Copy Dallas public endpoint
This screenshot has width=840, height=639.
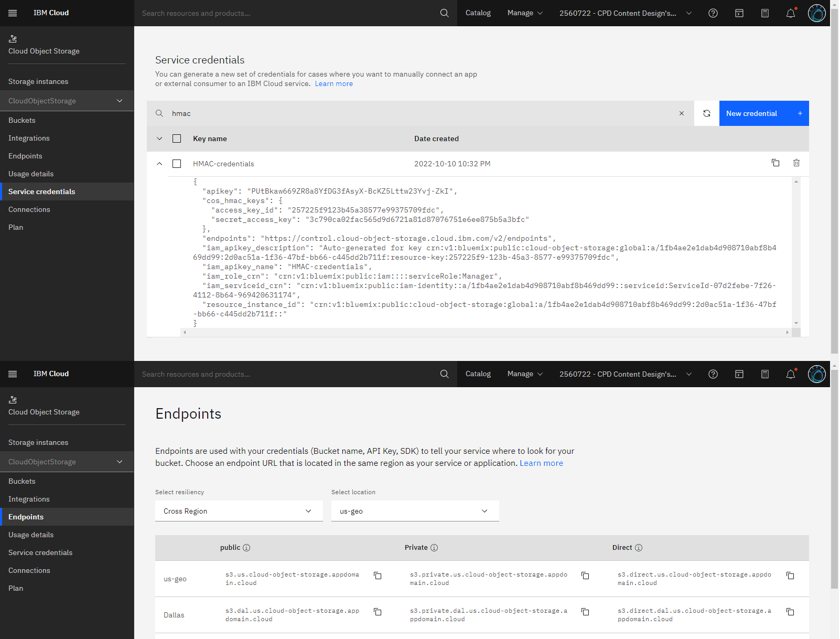pyautogui.click(x=377, y=612)
